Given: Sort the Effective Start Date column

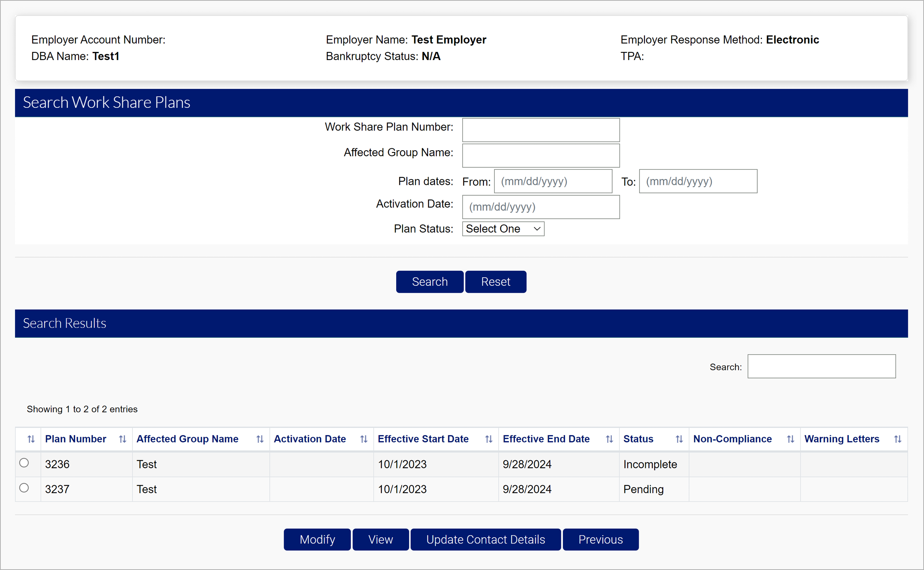Looking at the screenshot, I should click(488, 439).
